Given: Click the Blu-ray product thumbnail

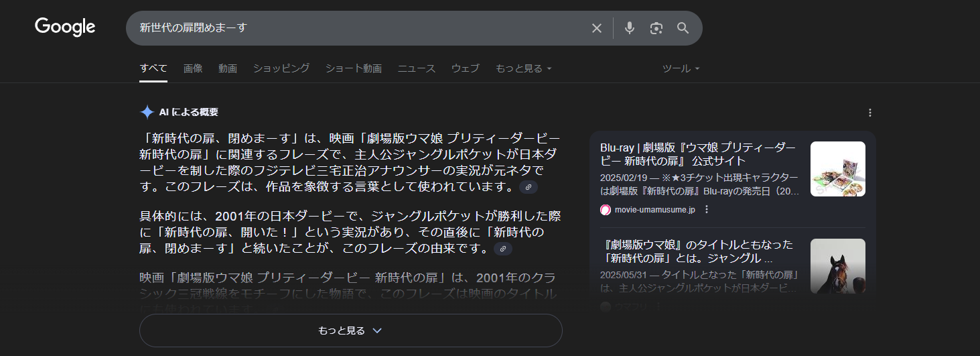Looking at the screenshot, I should point(837,169).
